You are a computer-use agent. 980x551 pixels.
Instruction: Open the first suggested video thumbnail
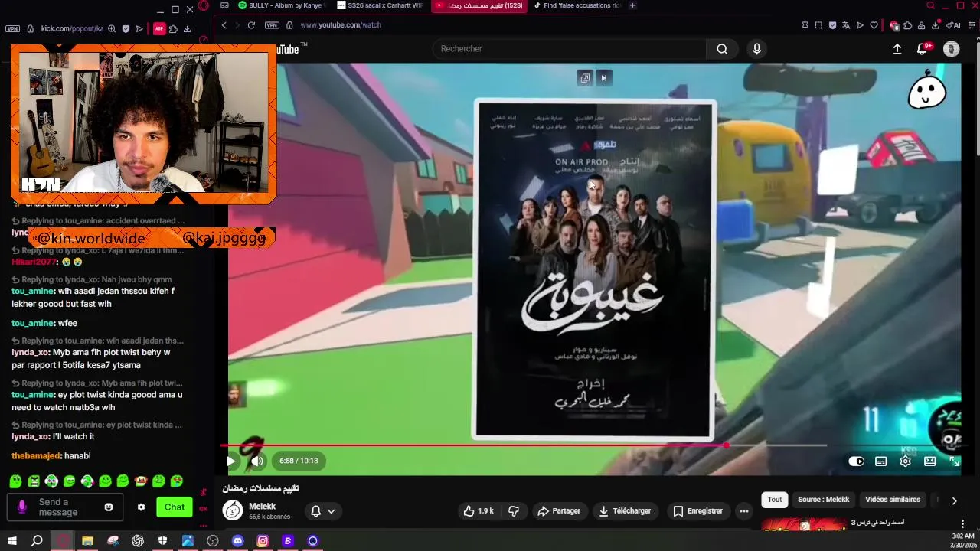pos(804,525)
